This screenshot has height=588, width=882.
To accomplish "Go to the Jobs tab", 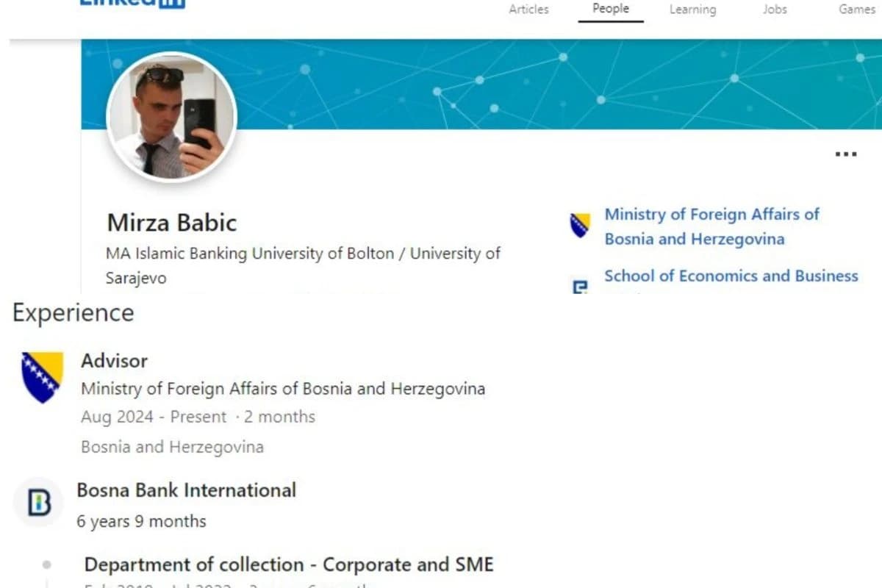I will [x=775, y=10].
